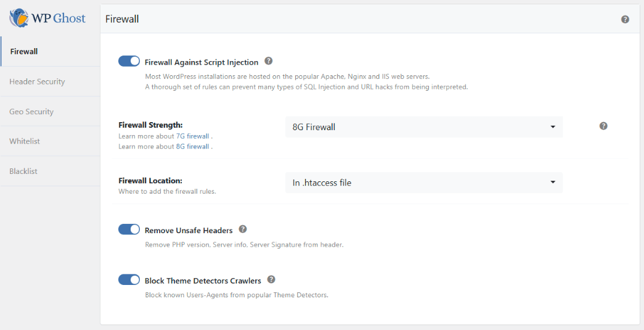
Task: Follow the 8G firewall link
Action: pyautogui.click(x=193, y=146)
